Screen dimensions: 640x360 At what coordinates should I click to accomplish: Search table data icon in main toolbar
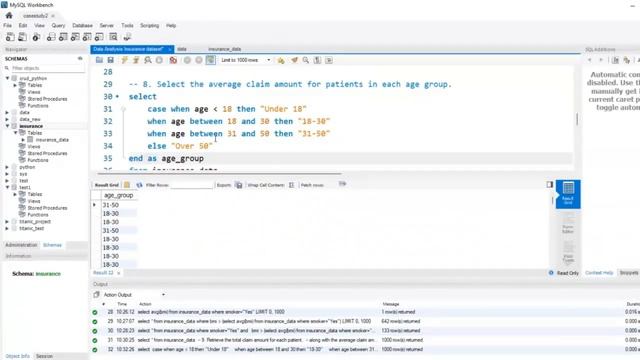pyautogui.click(x=113, y=37)
